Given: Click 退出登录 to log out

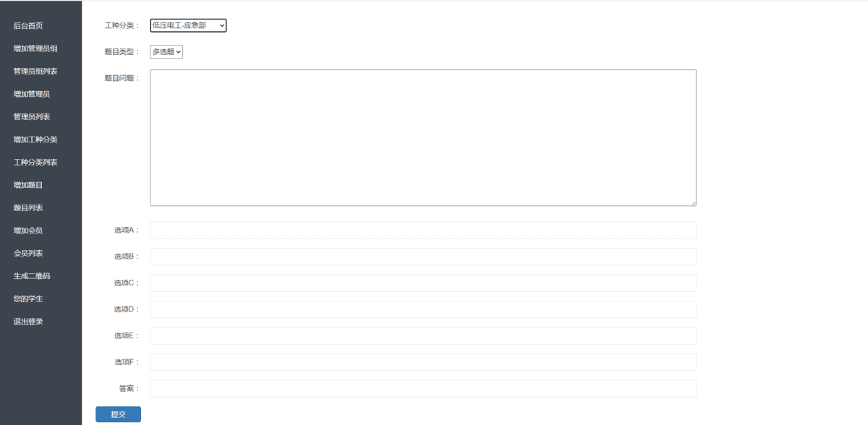Looking at the screenshot, I should click(28, 322).
